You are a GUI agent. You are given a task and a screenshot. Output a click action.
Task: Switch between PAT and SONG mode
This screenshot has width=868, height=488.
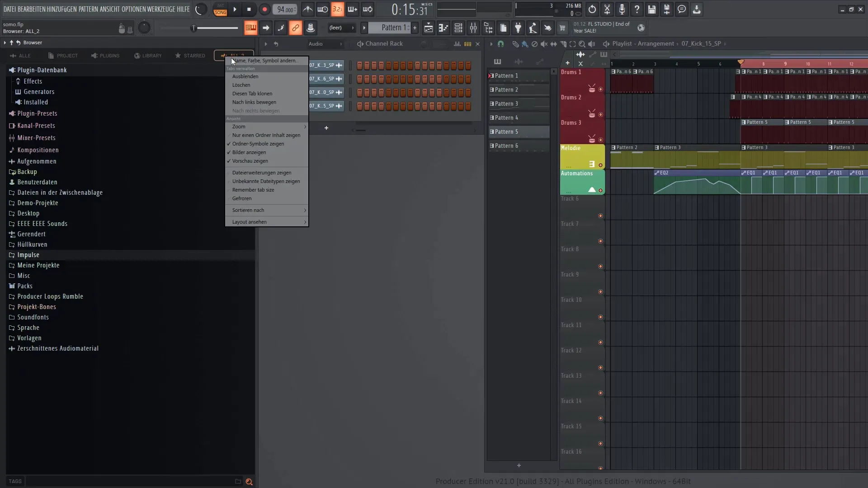[x=220, y=9]
